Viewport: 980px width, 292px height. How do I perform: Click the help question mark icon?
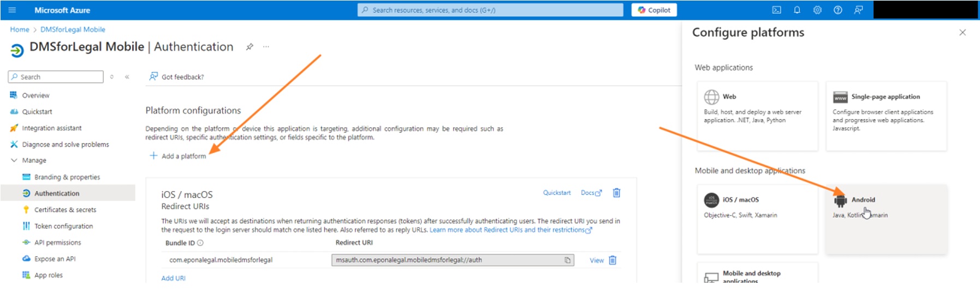point(838,10)
